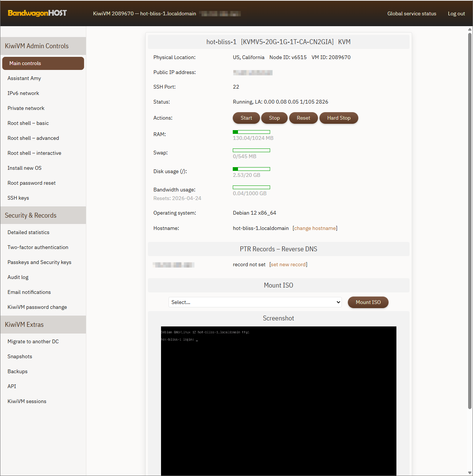Open Global service status page

[x=411, y=13]
